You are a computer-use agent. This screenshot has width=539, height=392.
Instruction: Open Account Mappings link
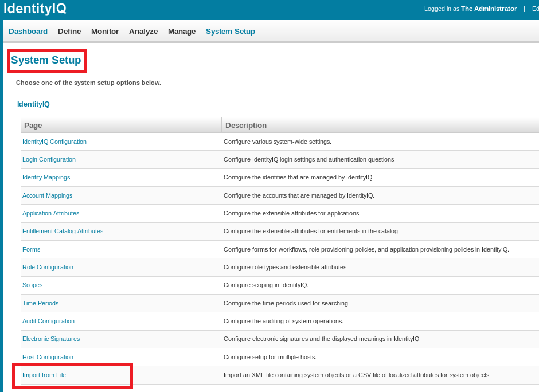pos(47,195)
